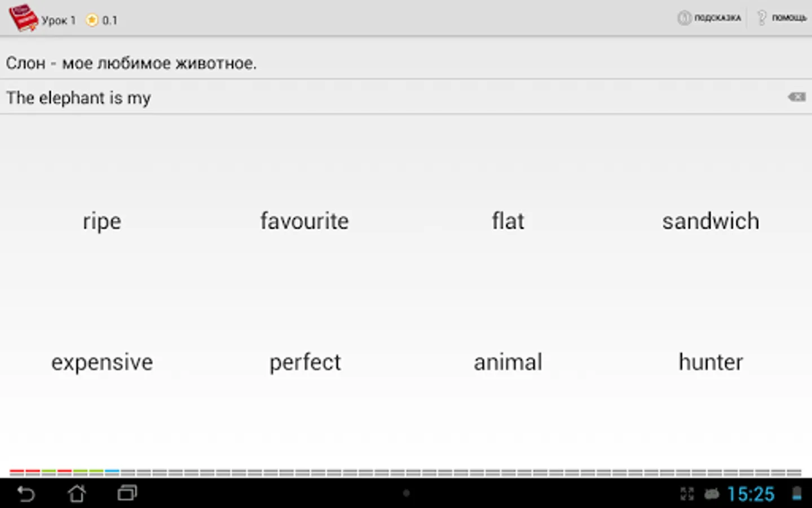Open the recent apps overview
The height and width of the screenshot is (508, 812).
pos(127,494)
